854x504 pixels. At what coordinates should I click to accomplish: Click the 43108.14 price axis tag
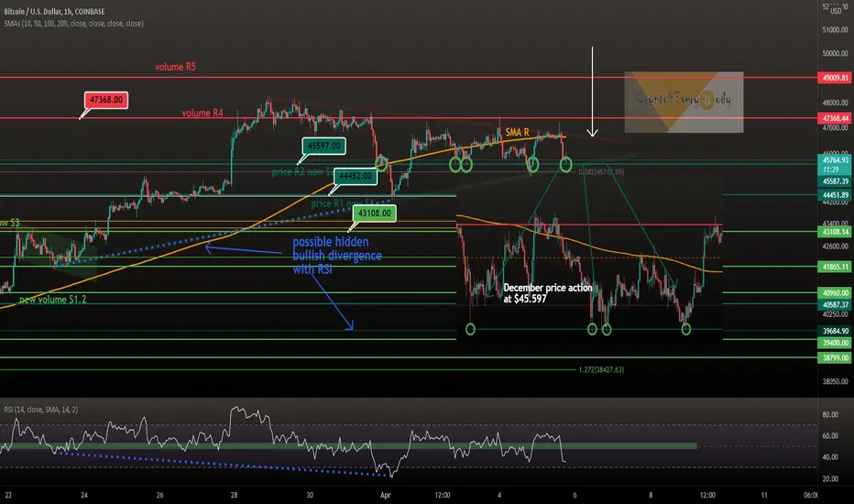coord(836,232)
